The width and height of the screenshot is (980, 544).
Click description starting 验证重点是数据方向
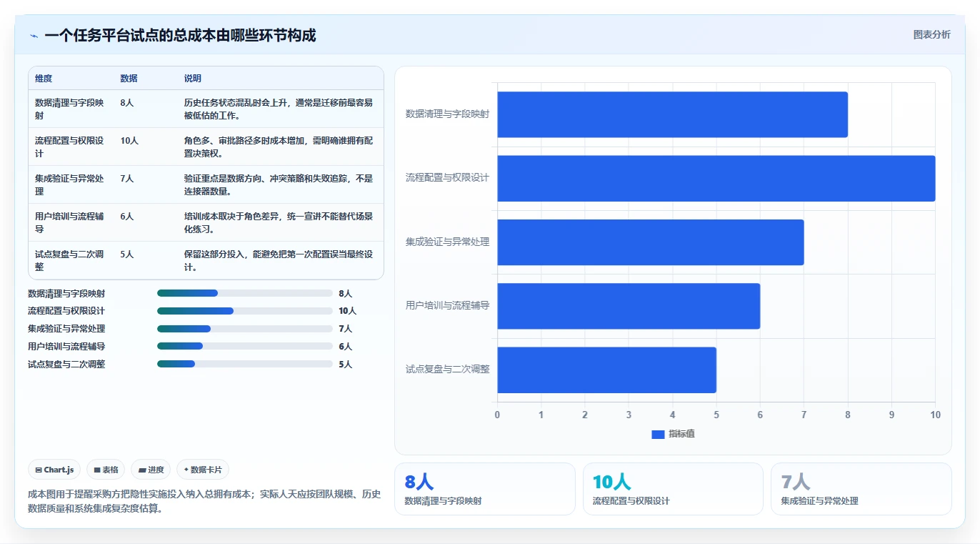[x=279, y=185]
